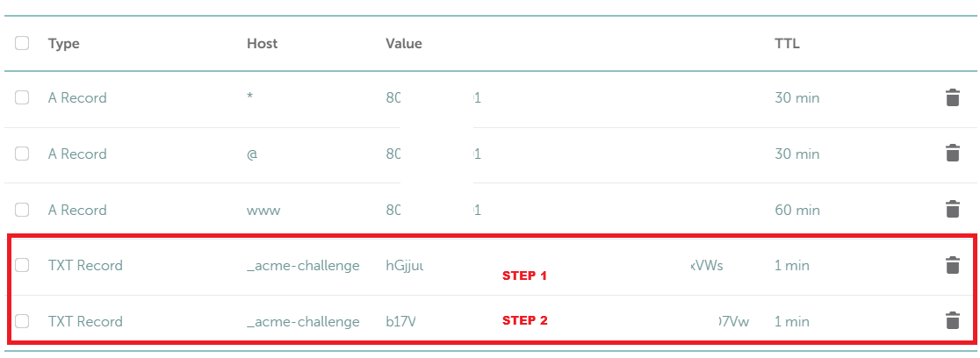980x358 pixels.
Task: Open the 1 min TTL for STEP 1 record
Action: click(791, 265)
